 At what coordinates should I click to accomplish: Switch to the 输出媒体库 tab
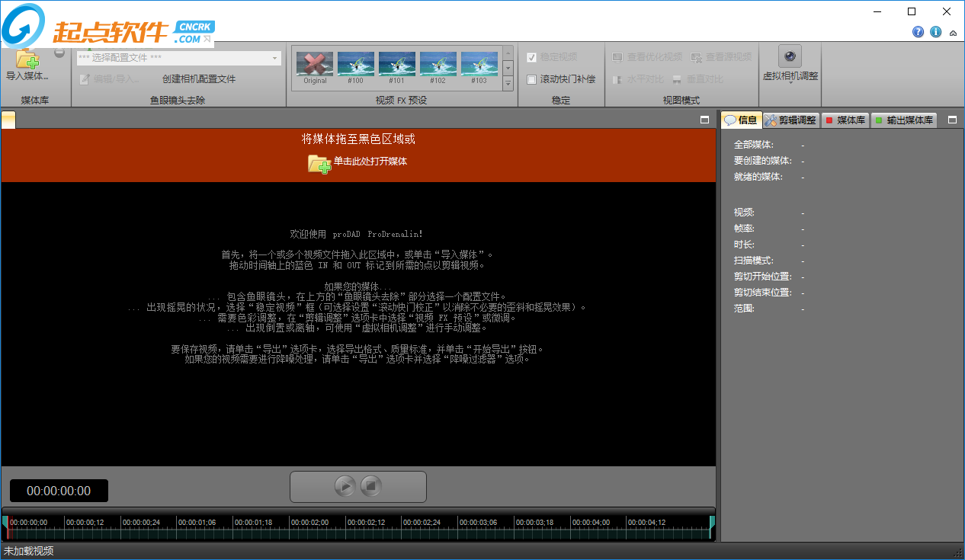(x=904, y=120)
